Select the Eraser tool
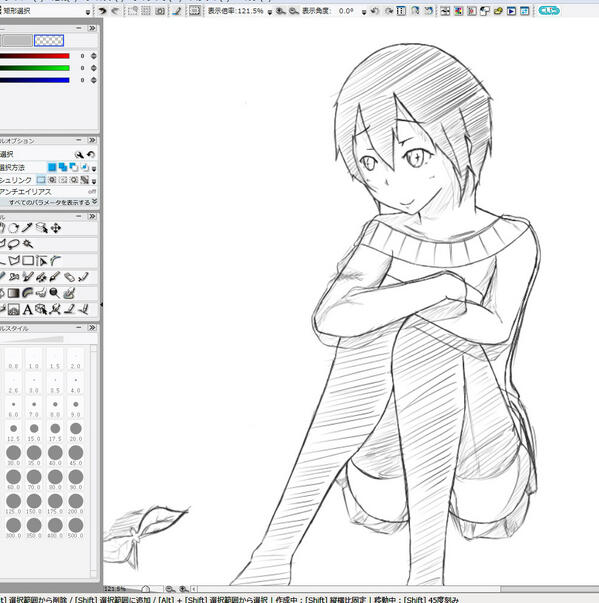The height and width of the screenshot is (603, 599). tap(69, 277)
